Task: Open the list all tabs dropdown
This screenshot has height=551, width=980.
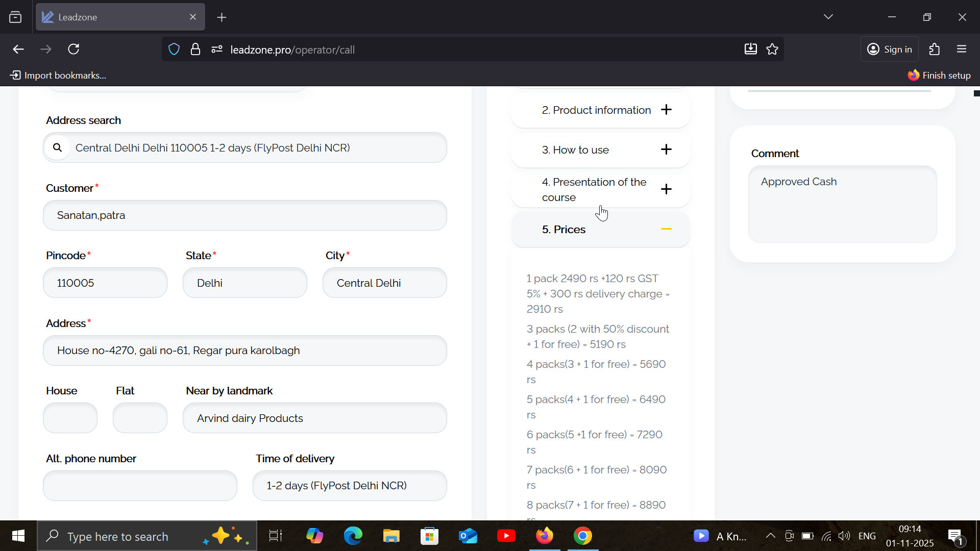Action: pyautogui.click(x=828, y=17)
